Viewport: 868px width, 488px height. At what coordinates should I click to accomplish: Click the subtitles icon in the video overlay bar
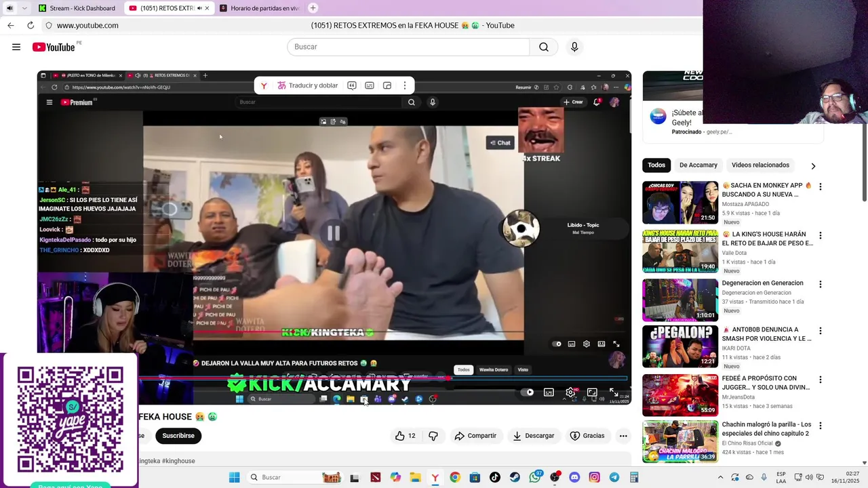(x=370, y=85)
